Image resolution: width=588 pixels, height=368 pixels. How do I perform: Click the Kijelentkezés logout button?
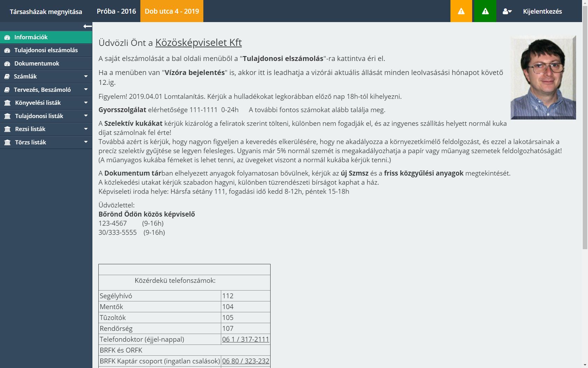click(542, 11)
